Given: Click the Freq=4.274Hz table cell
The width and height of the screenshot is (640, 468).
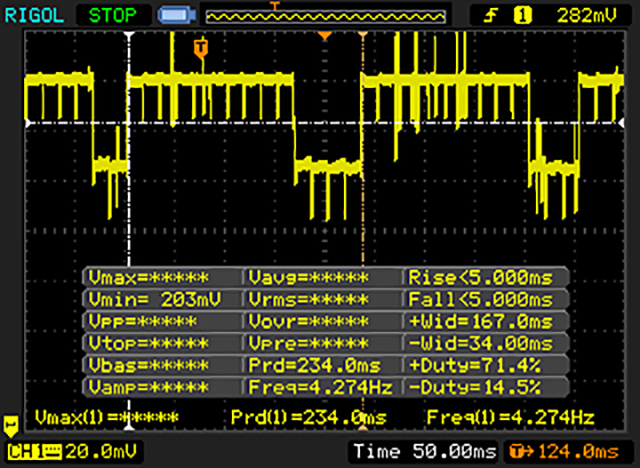Looking at the screenshot, I should pyautogui.click(x=322, y=387).
